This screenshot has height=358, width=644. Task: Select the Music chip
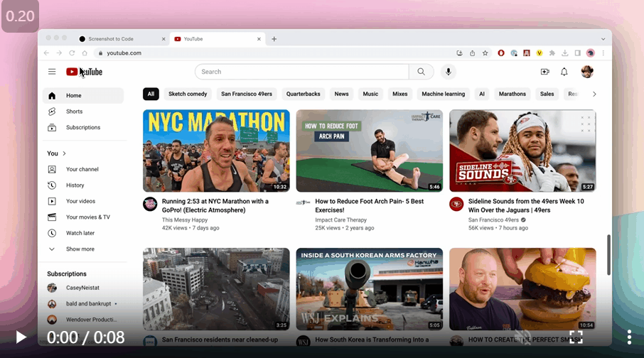pos(370,94)
